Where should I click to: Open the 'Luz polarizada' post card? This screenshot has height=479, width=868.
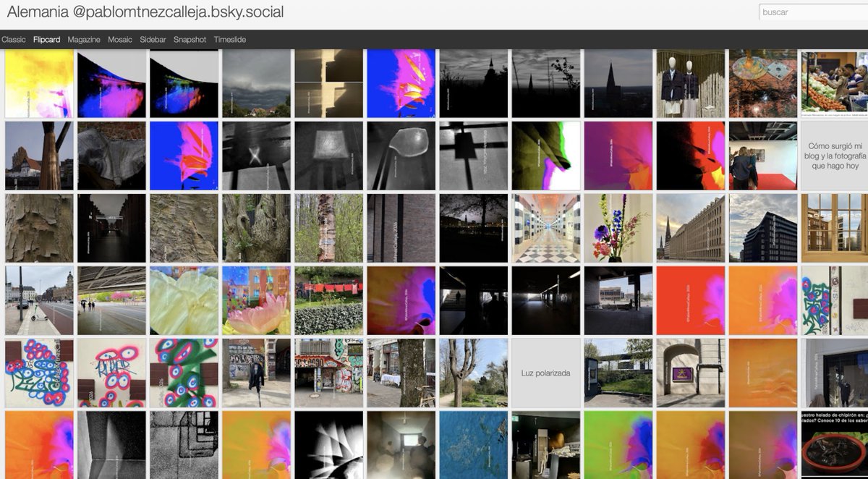coord(546,373)
